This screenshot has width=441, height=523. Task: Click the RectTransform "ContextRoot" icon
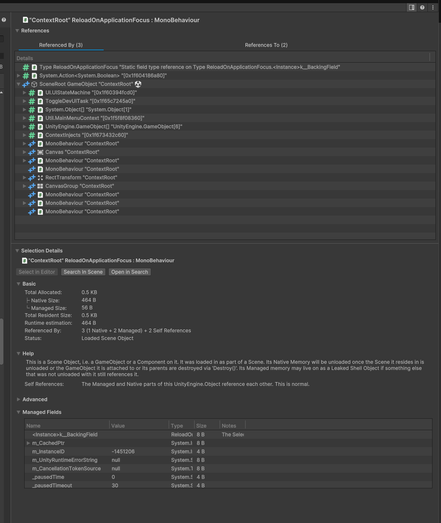pos(40,177)
